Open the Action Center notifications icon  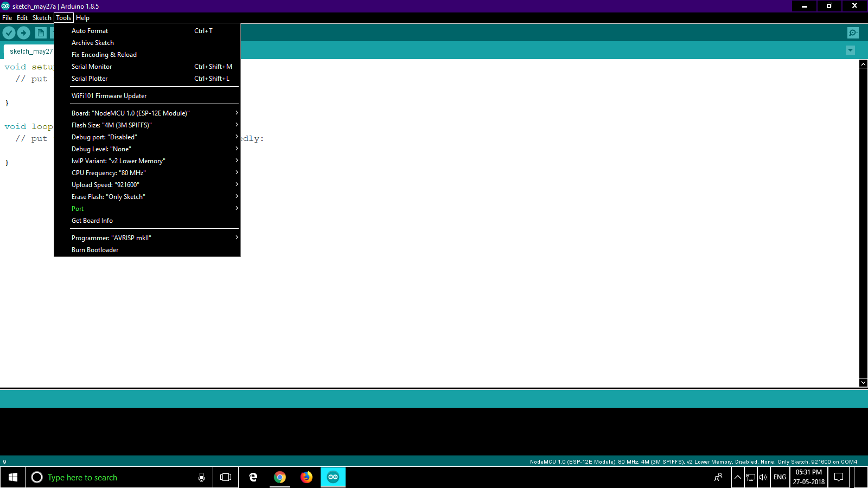[x=839, y=477]
